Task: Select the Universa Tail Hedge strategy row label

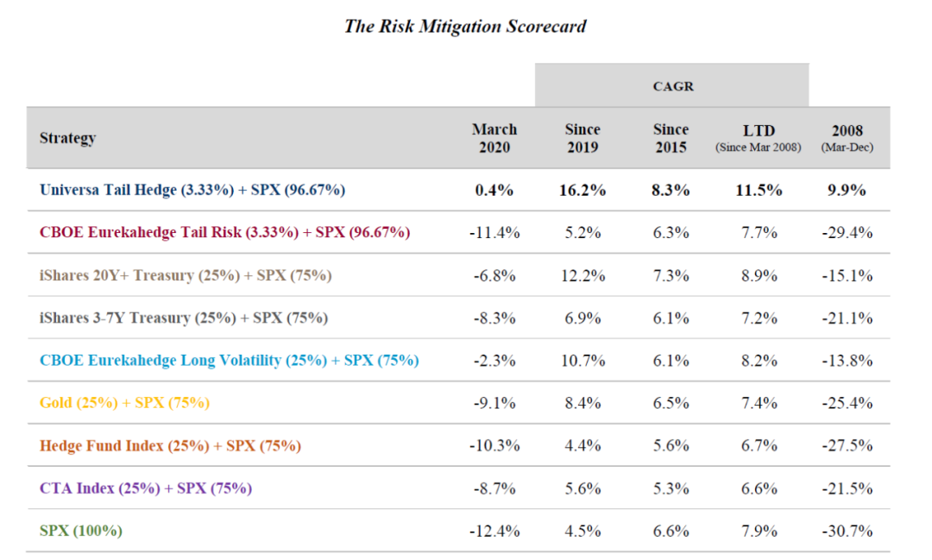Action: click(192, 190)
